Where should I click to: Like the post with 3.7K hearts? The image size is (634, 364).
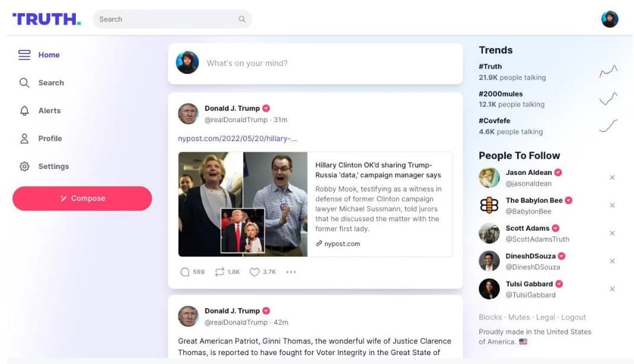[x=254, y=272]
